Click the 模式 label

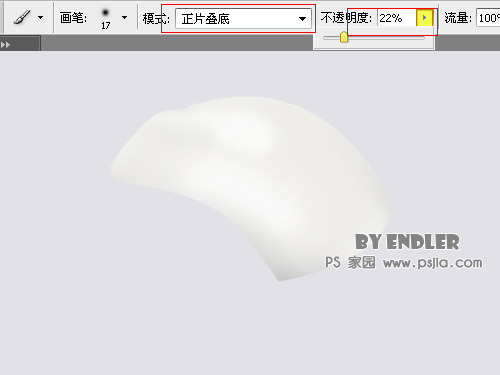point(156,19)
